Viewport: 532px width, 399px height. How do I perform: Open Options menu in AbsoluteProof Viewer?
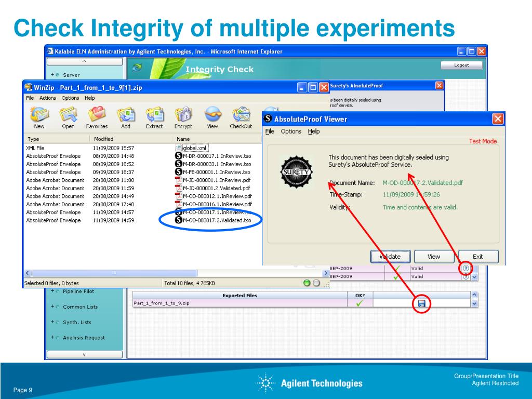point(291,131)
